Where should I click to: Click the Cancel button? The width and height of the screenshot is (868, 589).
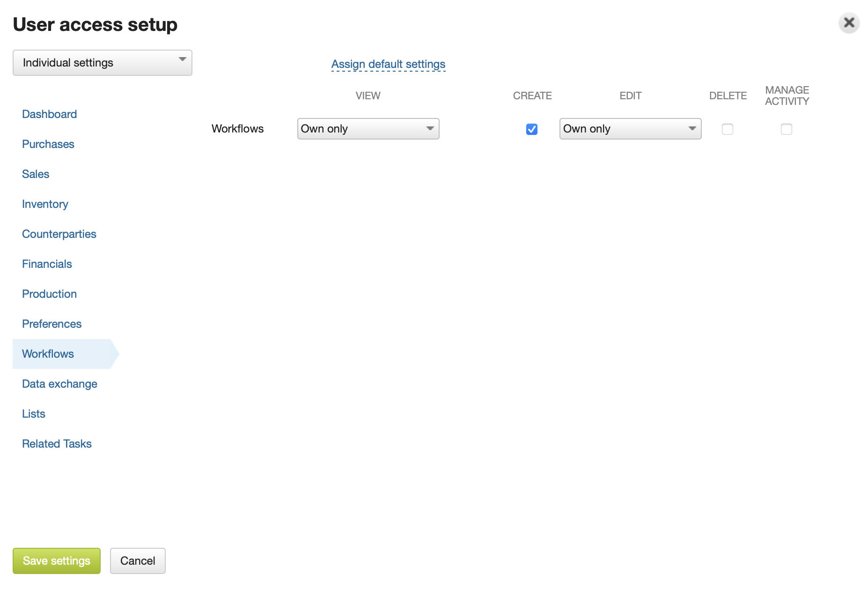[x=138, y=561]
